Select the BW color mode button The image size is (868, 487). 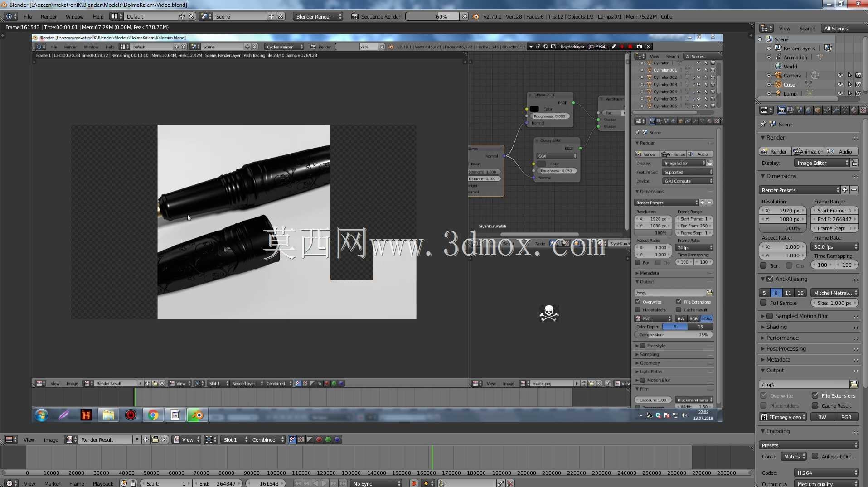[822, 417]
